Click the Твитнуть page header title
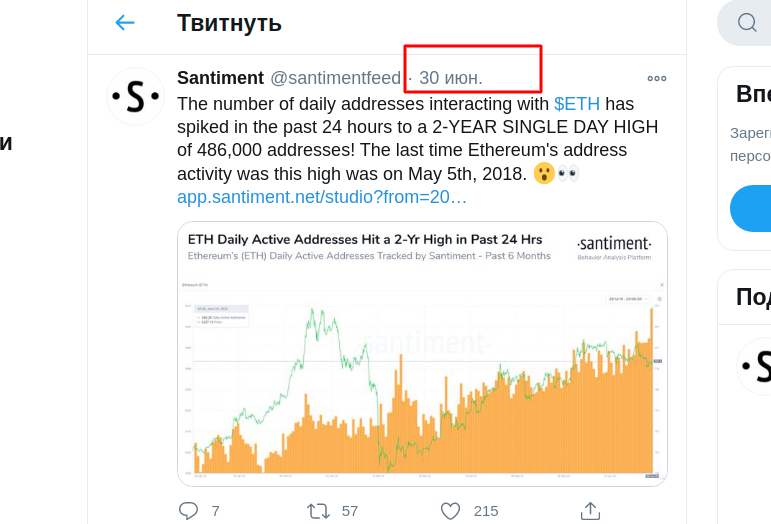Viewport: 771px width, 524px height. pyautogui.click(x=229, y=23)
